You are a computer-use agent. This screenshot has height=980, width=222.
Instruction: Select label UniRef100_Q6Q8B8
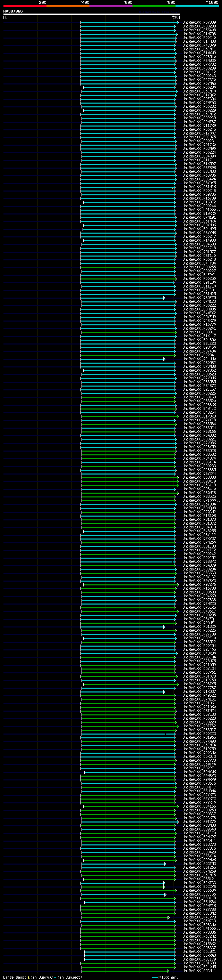click(199, 477)
